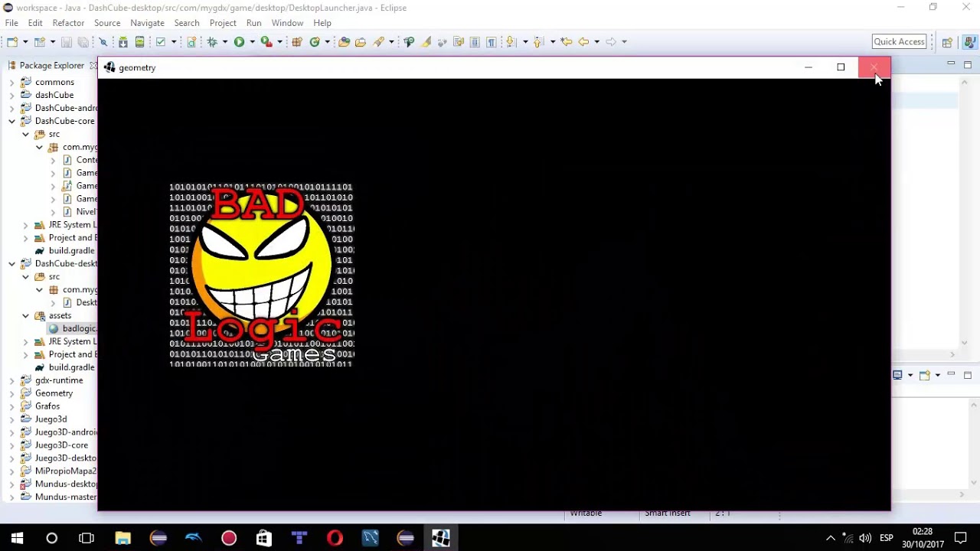Select Grafos project in Package Explorer
980x551 pixels.
pos(47,406)
